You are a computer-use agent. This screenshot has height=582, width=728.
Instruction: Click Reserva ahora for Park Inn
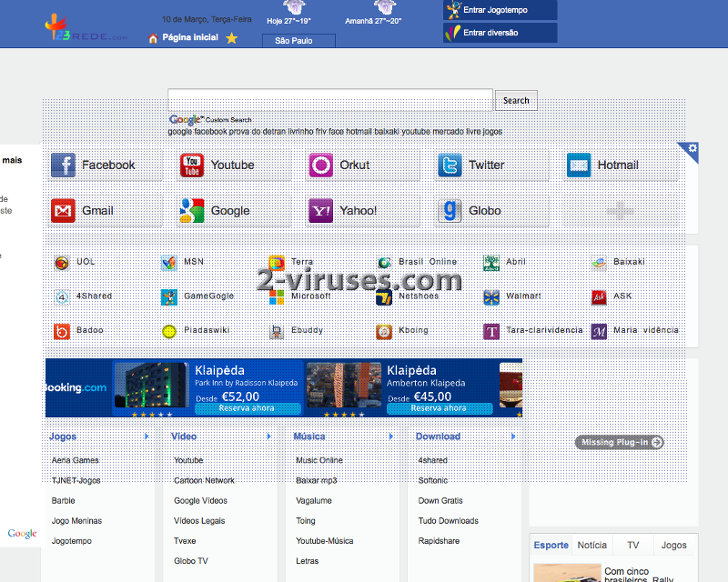pyautogui.click(x=248, y=408)
